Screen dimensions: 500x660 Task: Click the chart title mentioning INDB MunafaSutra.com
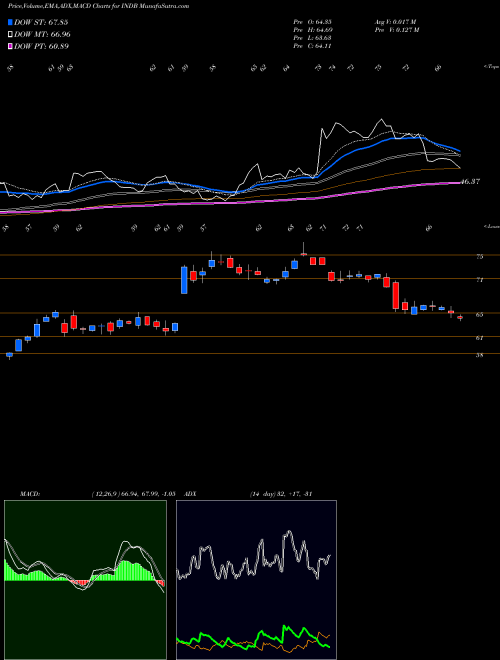tap(98, 6)
